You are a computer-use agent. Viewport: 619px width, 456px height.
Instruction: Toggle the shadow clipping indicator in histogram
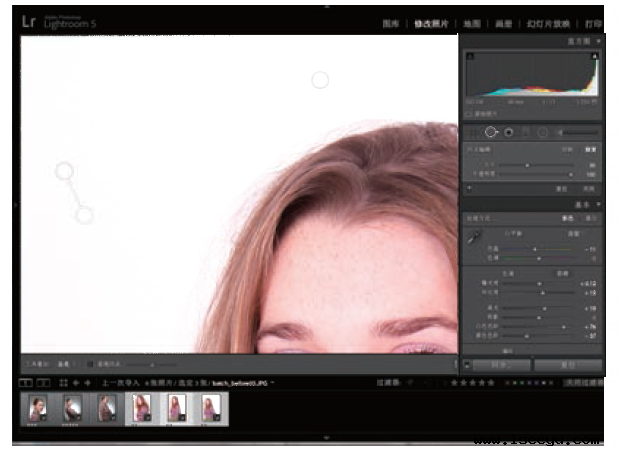[x=470, y=56]
